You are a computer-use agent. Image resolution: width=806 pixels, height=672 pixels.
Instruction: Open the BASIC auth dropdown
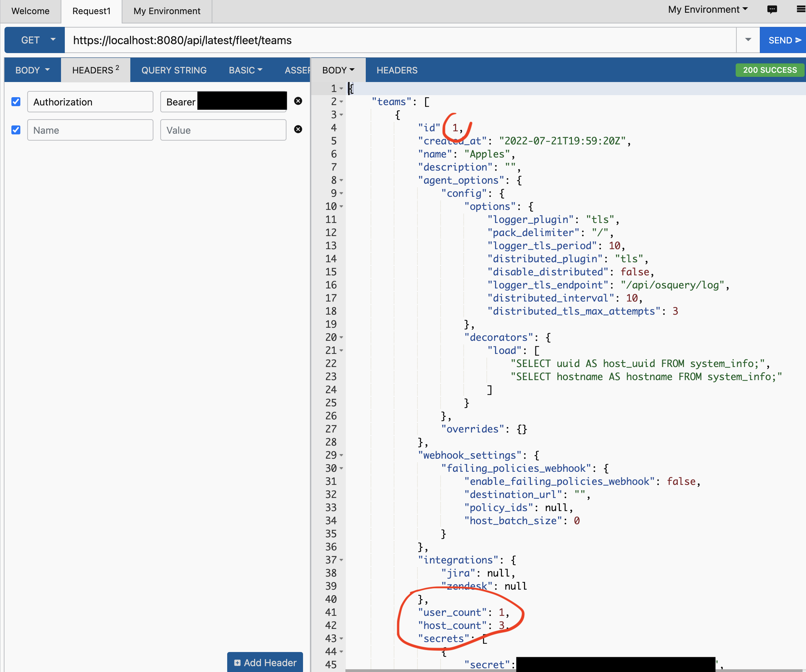(x=245, y=70)
